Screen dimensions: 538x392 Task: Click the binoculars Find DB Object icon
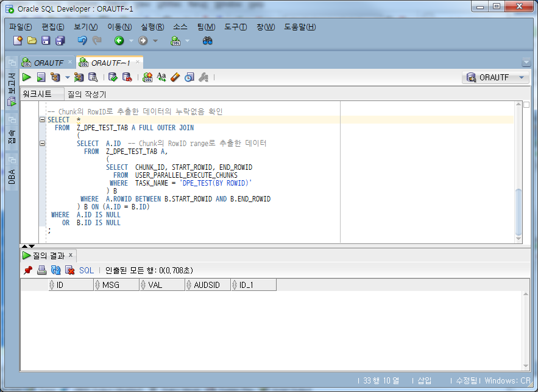tap(207, 41)
